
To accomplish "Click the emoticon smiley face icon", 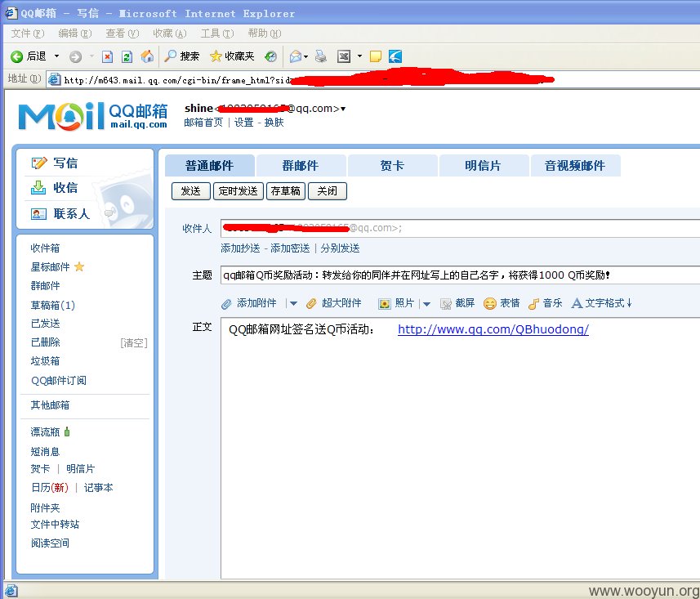I will pyautogui.click(x=490, y=304).
